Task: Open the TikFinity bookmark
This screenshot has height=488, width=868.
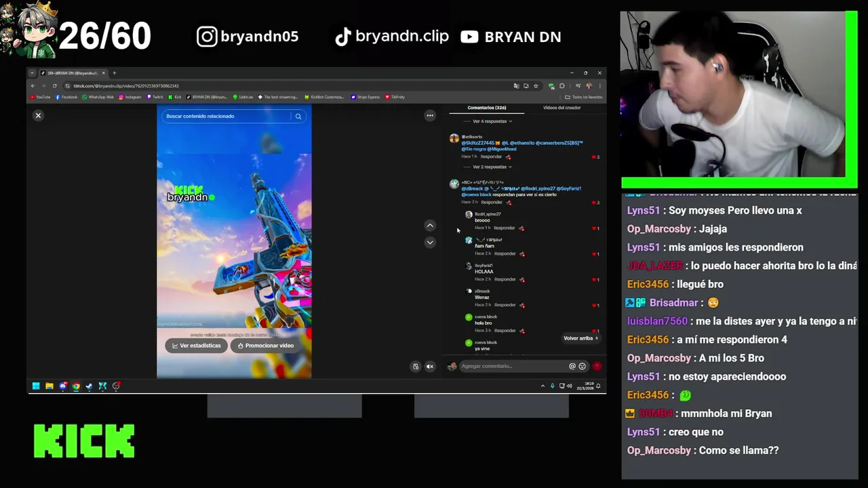Action: pos(395,97)
